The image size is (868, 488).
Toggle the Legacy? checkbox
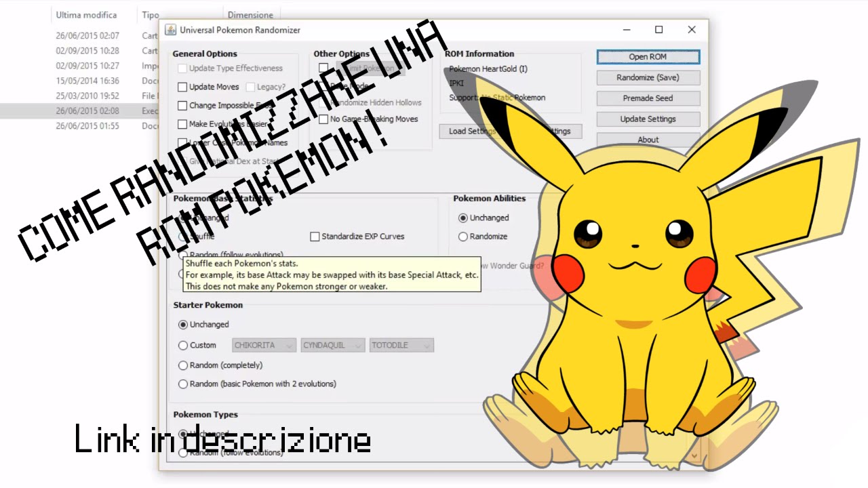(x=251, y=87)
